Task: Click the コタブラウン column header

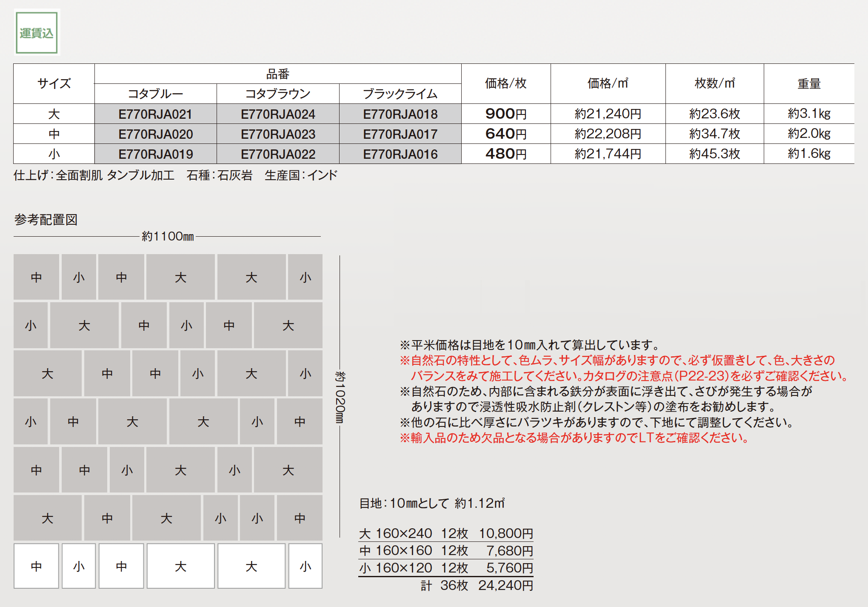Action: point(278,94)
